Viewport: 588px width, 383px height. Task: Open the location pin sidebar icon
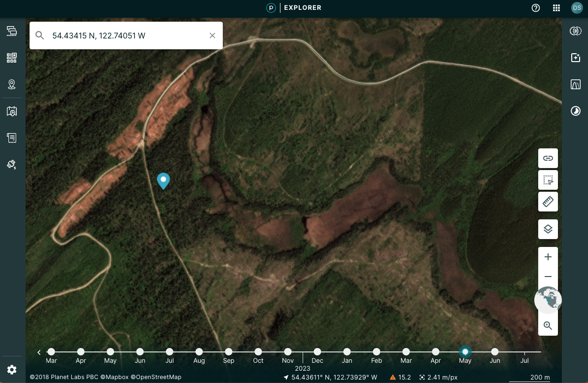12,84
